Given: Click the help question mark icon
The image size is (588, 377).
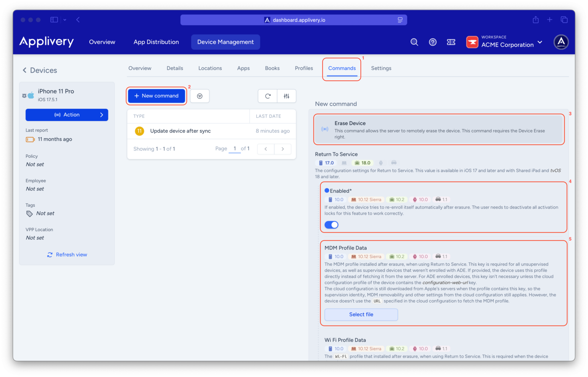Looking at the screenshot, I should [433, 42].
